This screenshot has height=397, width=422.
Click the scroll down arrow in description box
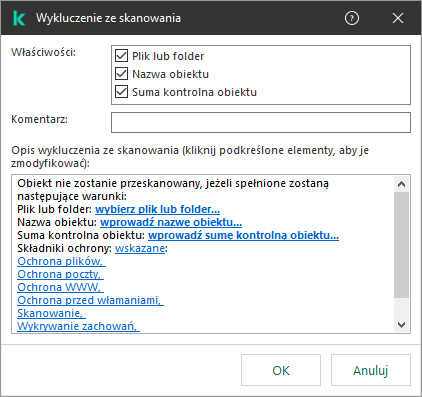(401, 324)
